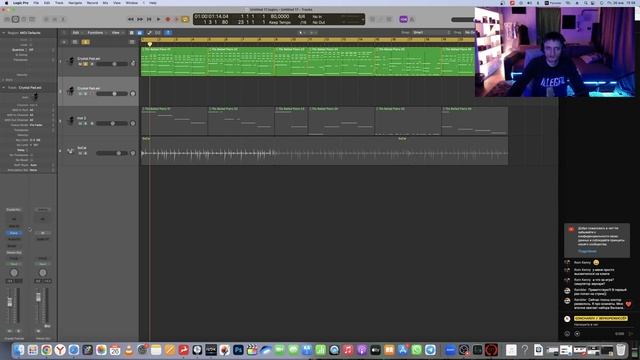Click the emoji button under the chat input
Screen dimensions: 640x360
tap(567, 333)
